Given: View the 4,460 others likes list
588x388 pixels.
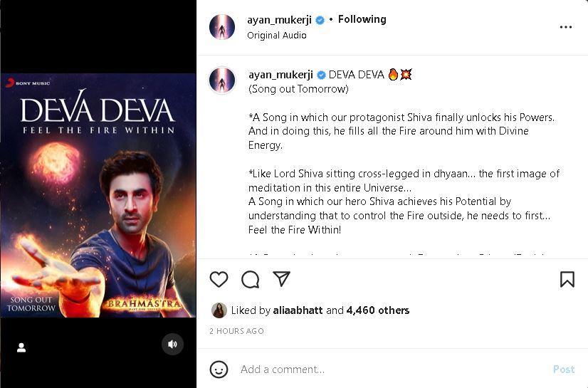Looking at the screenshot, I should (x=377, y=310).
